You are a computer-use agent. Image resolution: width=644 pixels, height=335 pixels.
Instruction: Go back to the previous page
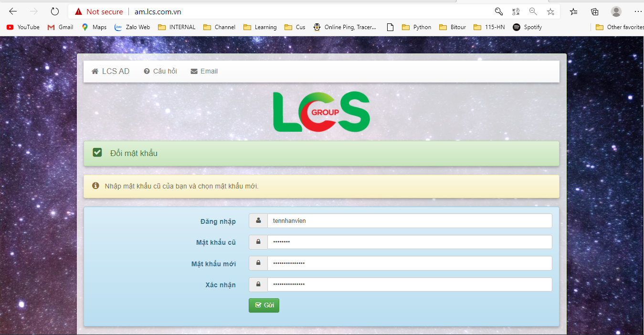[x=13, y=11]
